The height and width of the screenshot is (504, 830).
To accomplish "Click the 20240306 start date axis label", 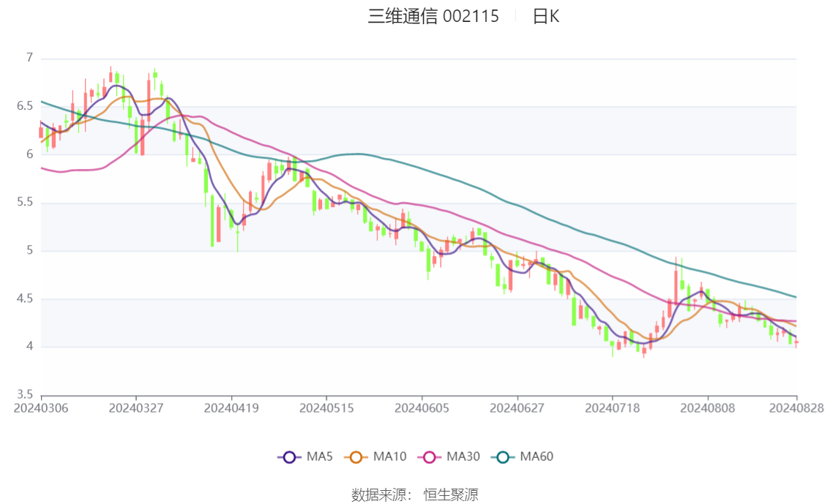I will (x=41, y=408).
